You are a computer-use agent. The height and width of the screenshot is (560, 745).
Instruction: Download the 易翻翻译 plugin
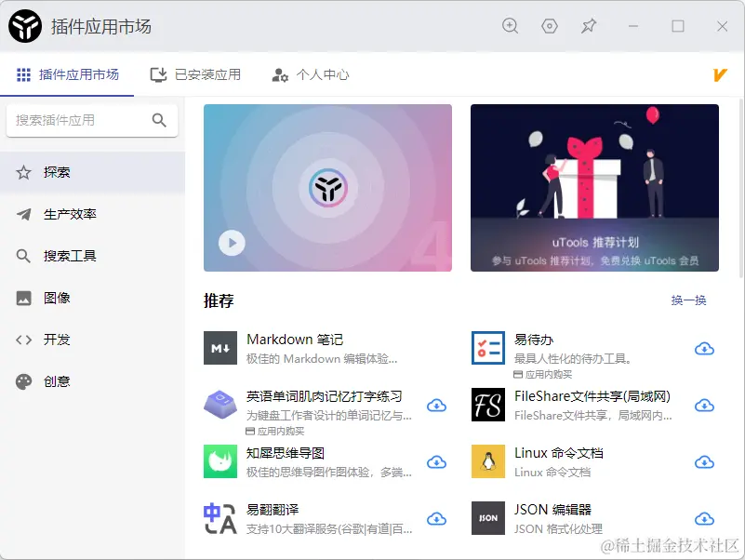(x=436, y=519)
